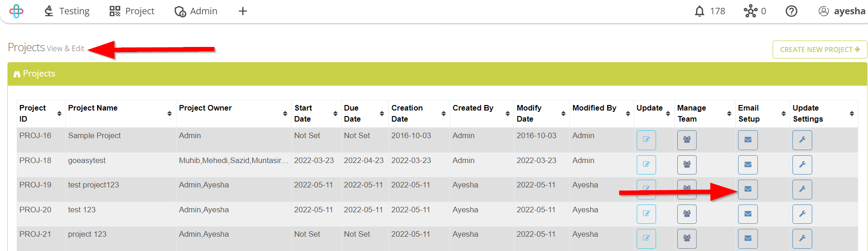Open the notifications bell showing 178
868x251 pixels.
coord(710,11)
